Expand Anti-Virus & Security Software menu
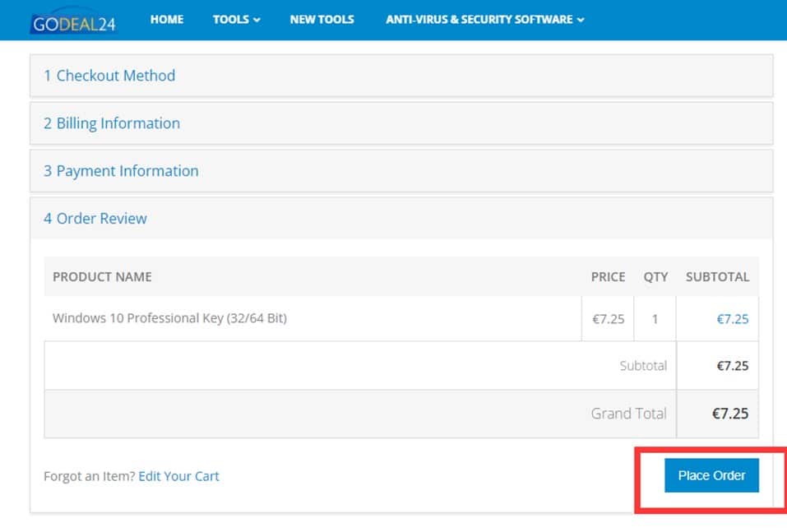 click(x=484, y=19)
